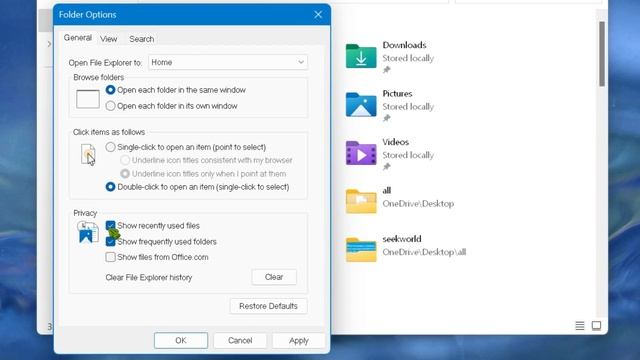This screenshot has width=640, height=360.
Task: Open the 'Open File Explorer to' dropdown
Action: pyautogui.click(x=228, y=62)
